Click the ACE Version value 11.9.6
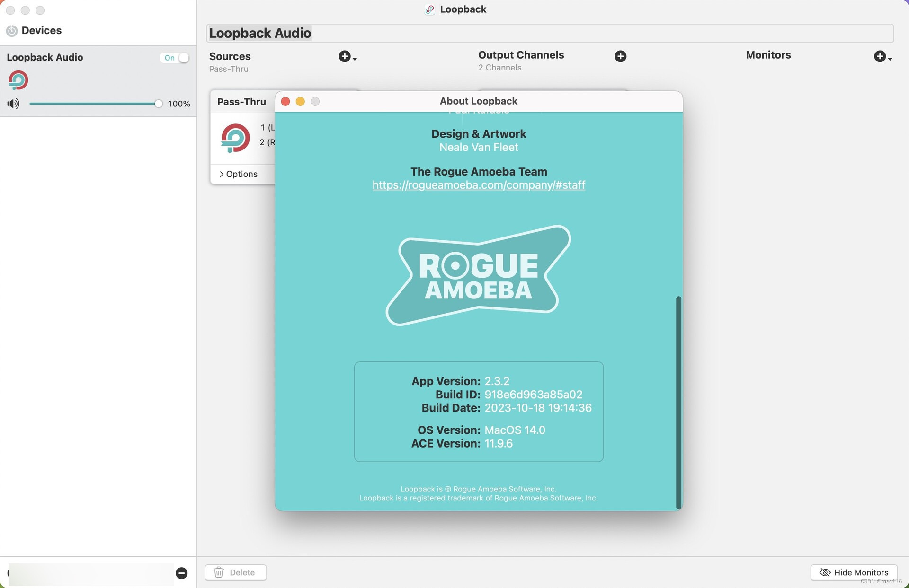This screenshot has height=588, width=909. tap(499, 443)
